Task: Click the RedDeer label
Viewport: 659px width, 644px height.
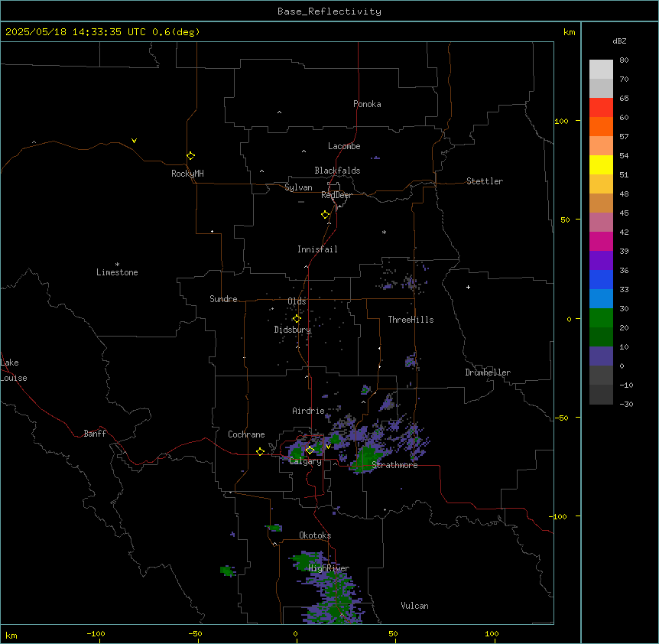Action: pyautogui.click(x=336, y=195)
